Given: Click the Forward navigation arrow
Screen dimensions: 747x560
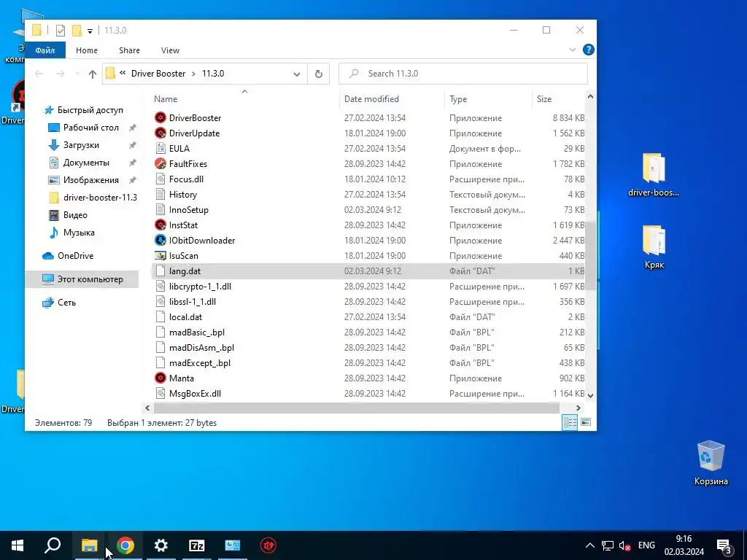Looking at the screenshot, I should pyautogui.click(x=60, y=74).
